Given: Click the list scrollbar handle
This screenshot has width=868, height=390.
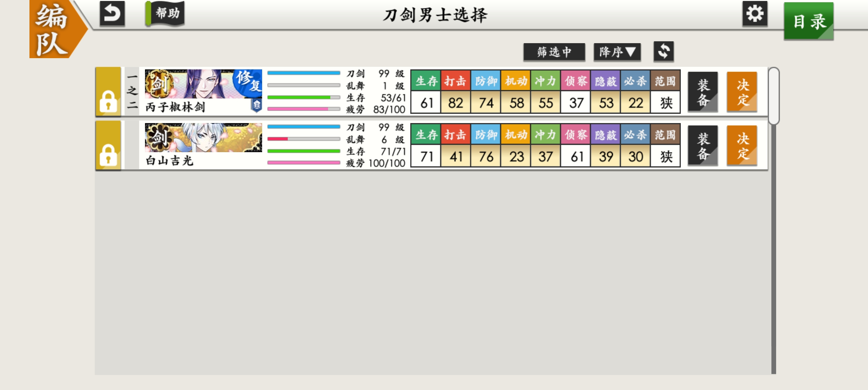Looking at the screenshot, I should pos(774,96).
